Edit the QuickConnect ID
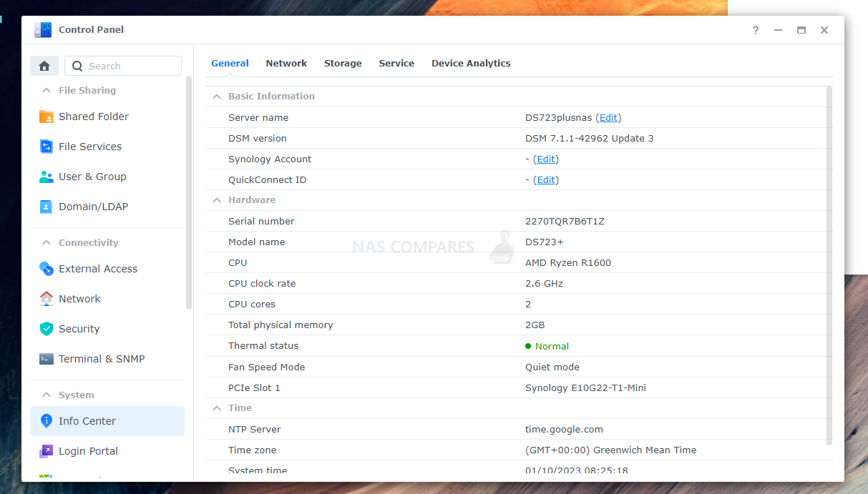Screen dimensions: 868x494 point(546,179)
